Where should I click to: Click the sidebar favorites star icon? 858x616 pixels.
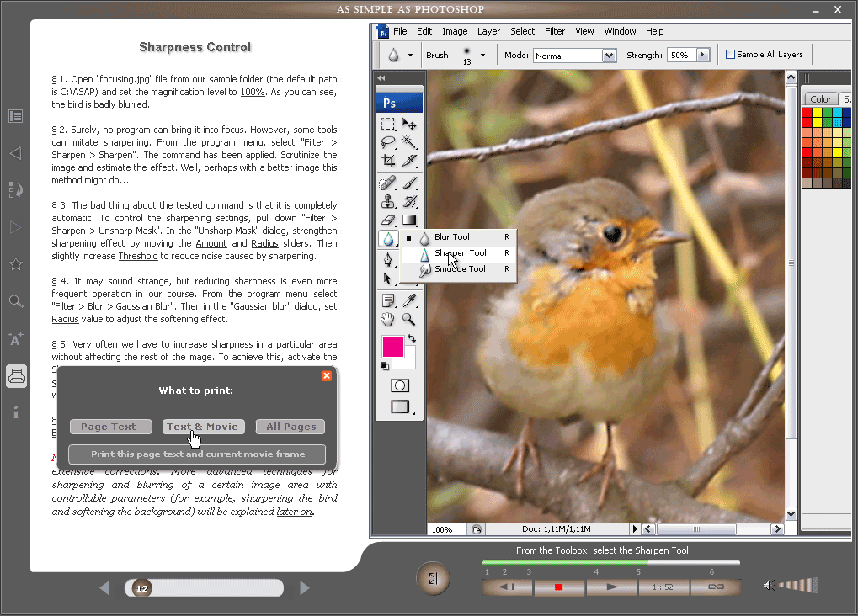[16, 264]
